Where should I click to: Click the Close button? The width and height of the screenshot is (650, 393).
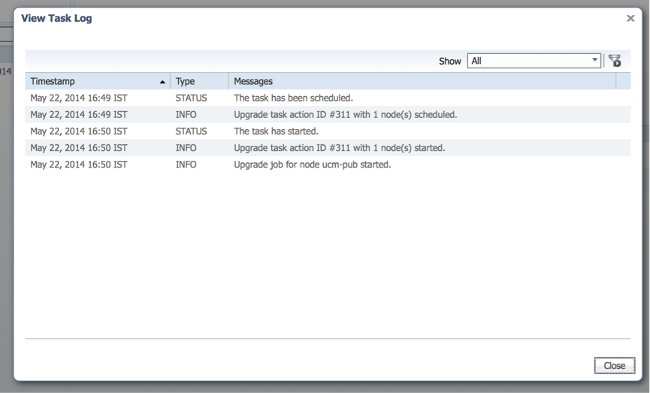[614, 366]
